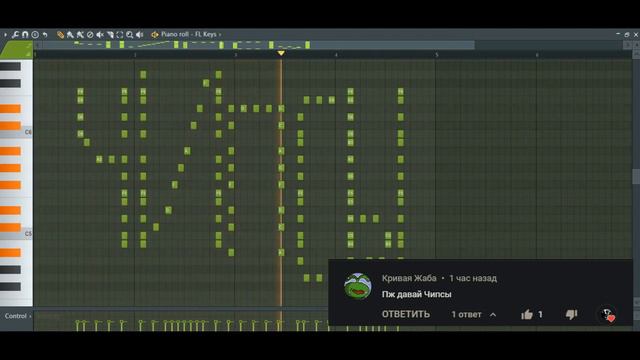
Task: Open the 'Piano roll - FL Keys' channel selector
Action: pos(191,34)
